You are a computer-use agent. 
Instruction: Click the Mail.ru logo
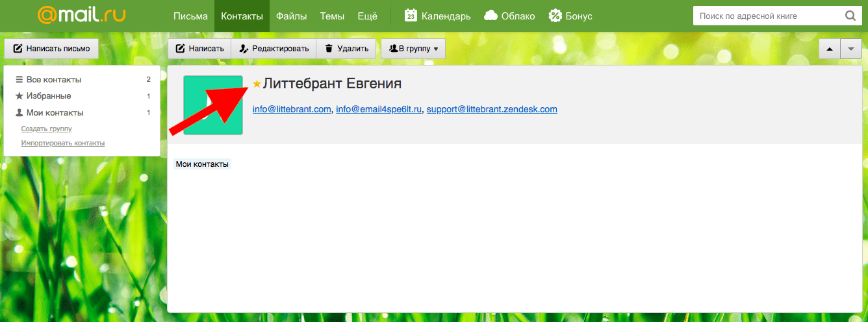(x=81, y=15)
